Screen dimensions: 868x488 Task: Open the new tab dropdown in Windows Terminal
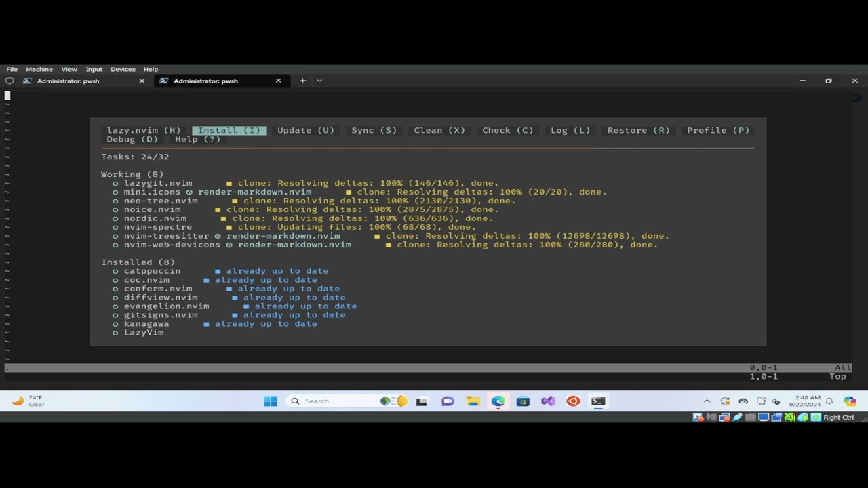point(319,81)
